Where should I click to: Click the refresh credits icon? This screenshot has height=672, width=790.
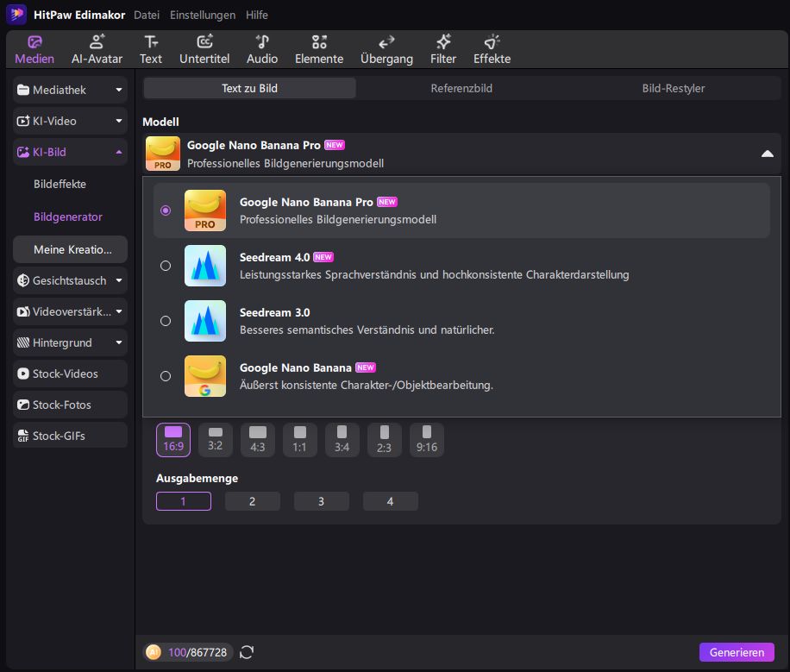click(247, 652)
